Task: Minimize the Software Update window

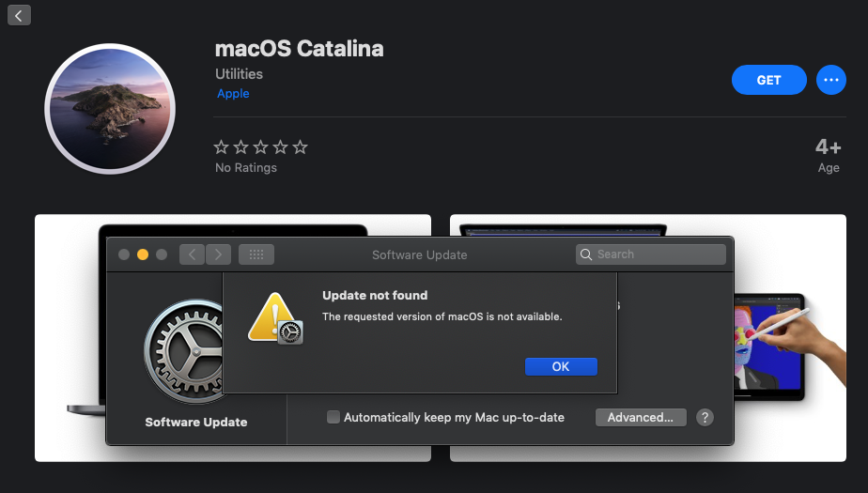Action: [143, 254]
